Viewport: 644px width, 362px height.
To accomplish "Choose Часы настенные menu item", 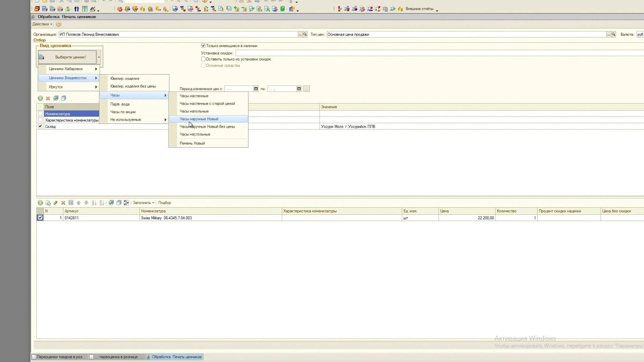I will coord(209,96).
